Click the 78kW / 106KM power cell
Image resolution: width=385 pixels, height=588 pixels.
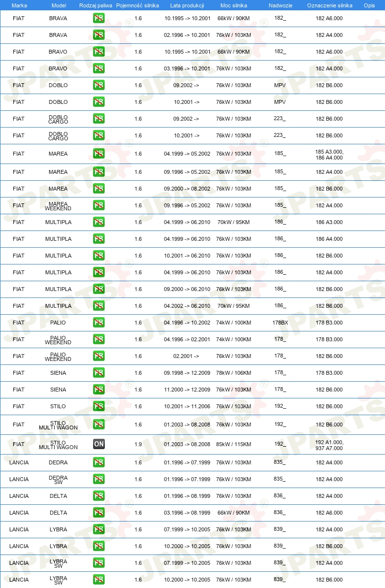click(233, 373)
